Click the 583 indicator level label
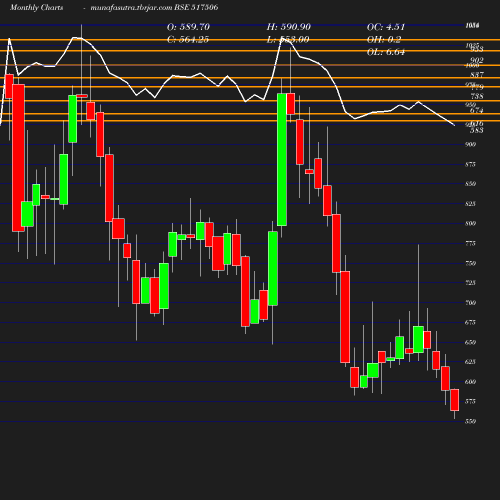The image size is (500, 500). pos(477,130)
